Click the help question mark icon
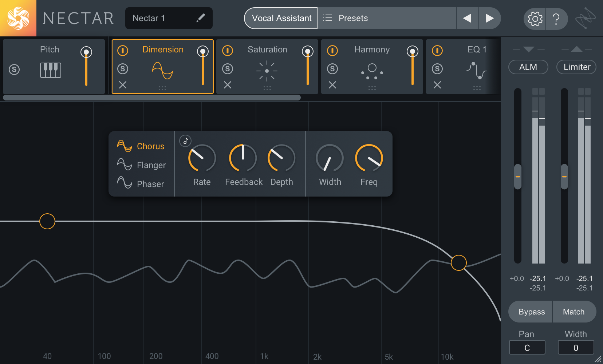This screenshot has width=603, height=364. (x=556, y=19)
